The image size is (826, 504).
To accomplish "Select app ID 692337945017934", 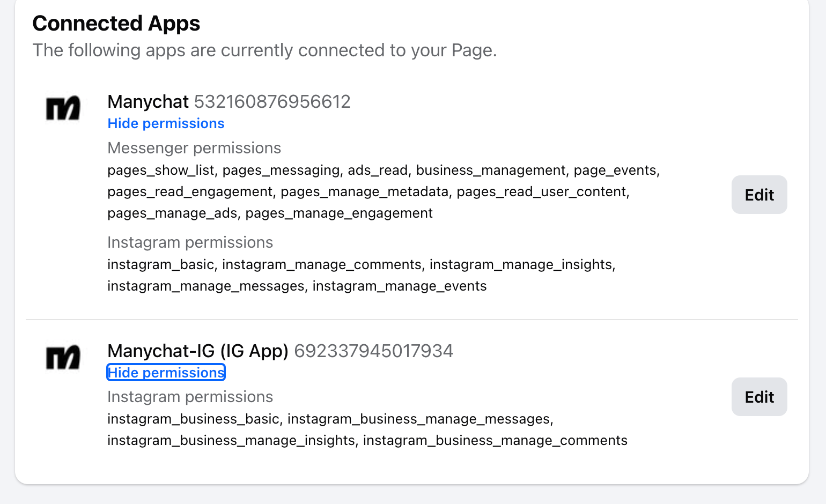I will 374,351.
